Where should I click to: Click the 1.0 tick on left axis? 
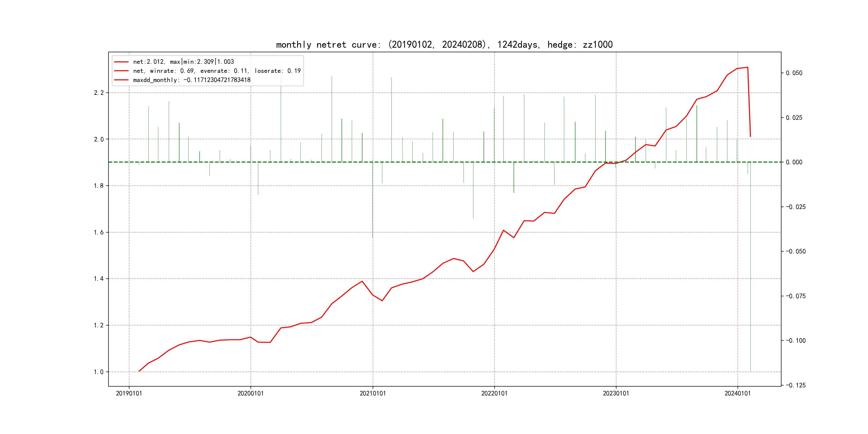99,372
